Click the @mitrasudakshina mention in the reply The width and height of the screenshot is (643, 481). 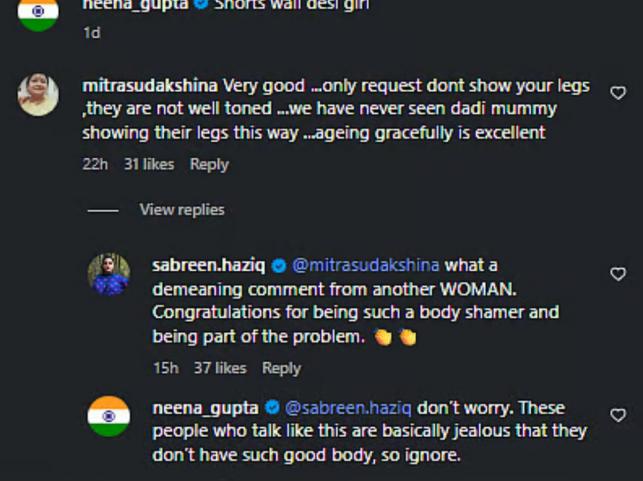coord(366,265)
